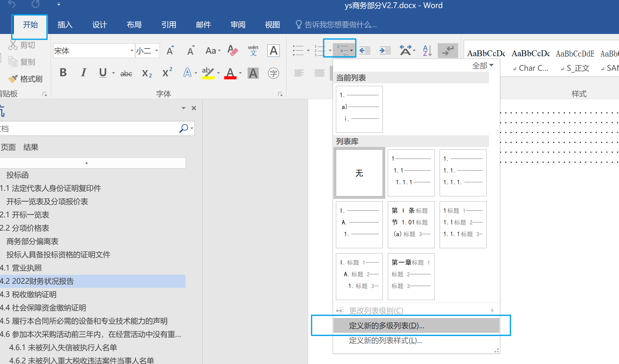Click the Redo icon in title bar

point(36,4)
